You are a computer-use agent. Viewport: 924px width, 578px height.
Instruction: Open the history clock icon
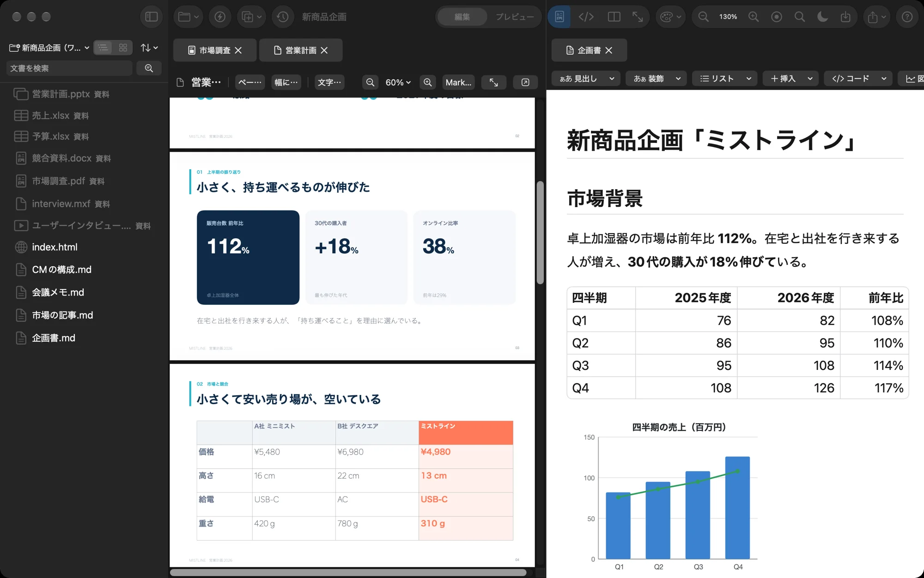tap(283, 17)
